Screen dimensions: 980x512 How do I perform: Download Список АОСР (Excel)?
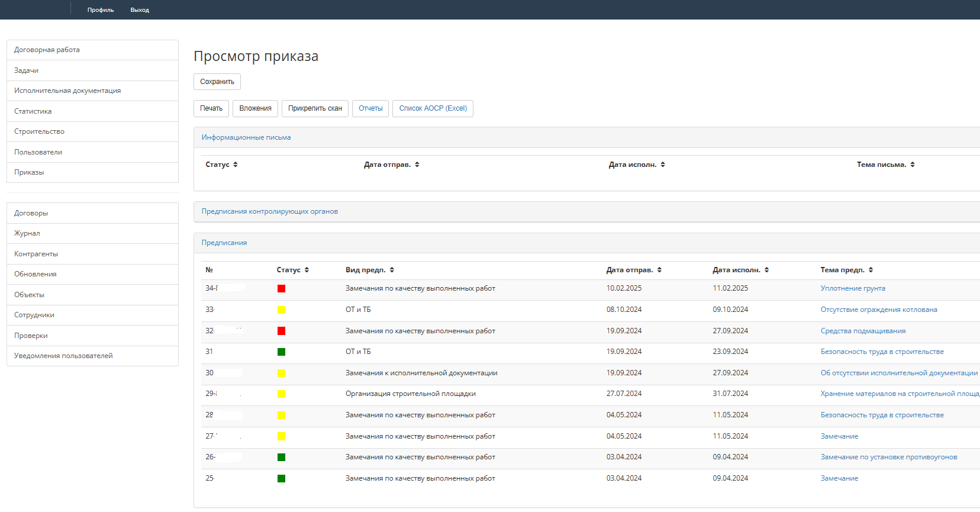(x=433, y=108)
